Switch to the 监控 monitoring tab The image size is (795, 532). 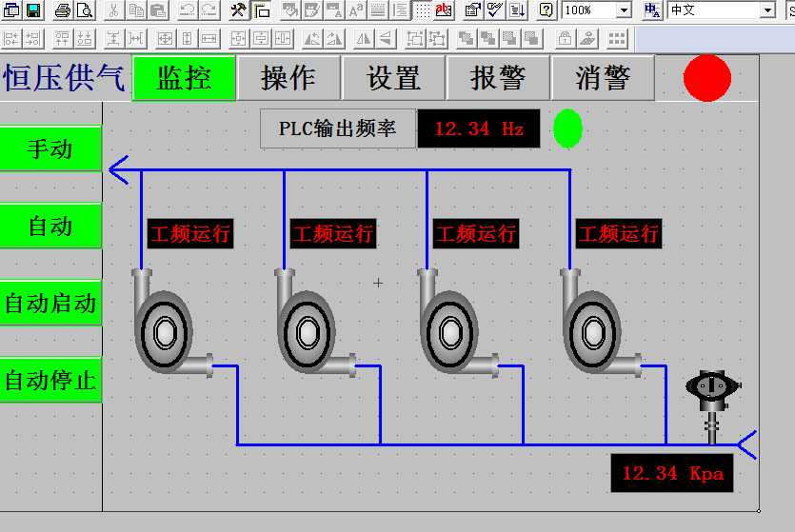pyautogui.click(x=184, y=78)
